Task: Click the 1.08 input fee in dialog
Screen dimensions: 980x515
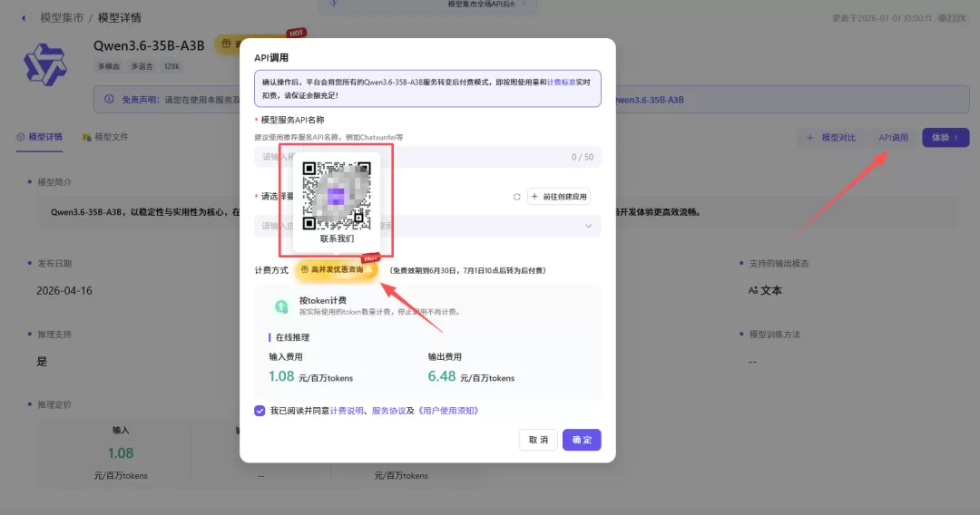Action: coord(281,376)
